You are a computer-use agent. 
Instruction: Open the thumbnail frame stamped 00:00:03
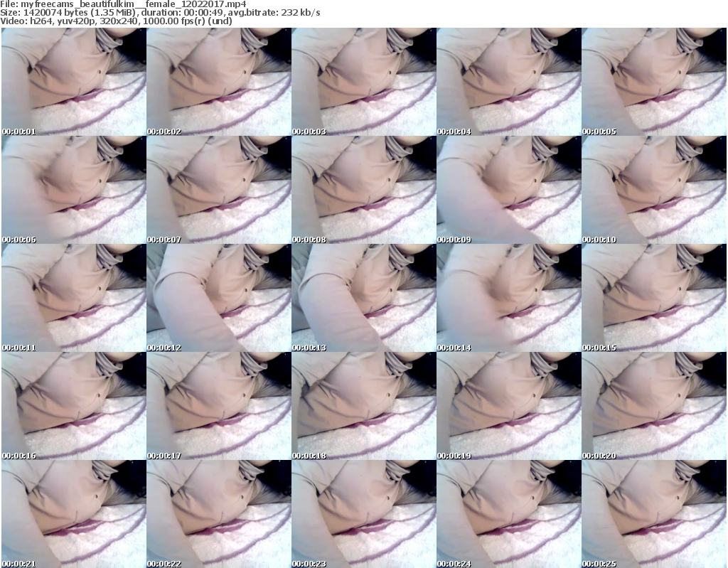(x=364, y=82)
